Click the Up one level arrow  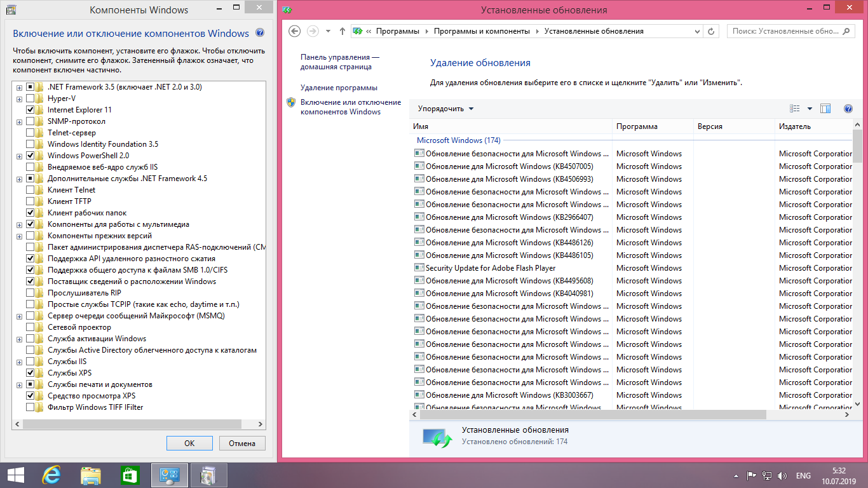342,31
